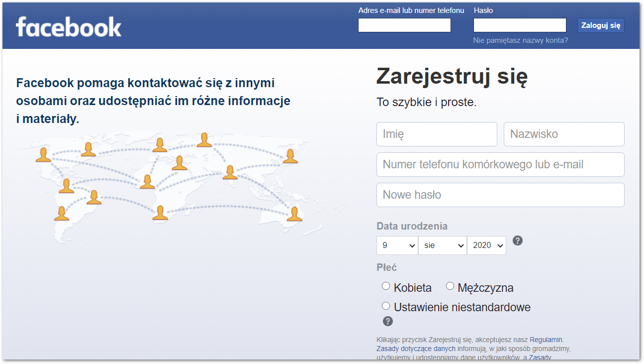
Task: Click the 'Facebook pomaga kontaktować się' tagline
Action: click(x=153, y=101)
